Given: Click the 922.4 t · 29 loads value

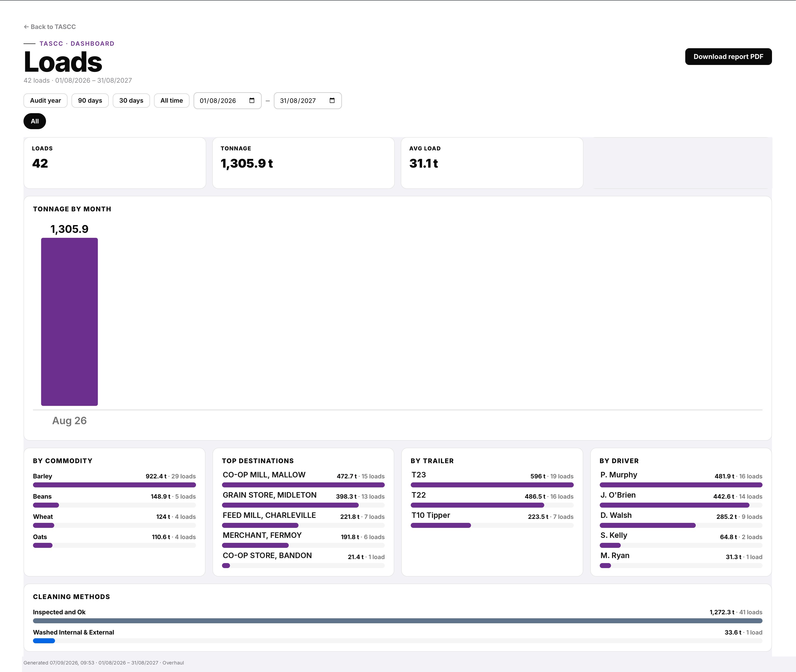Looking at the screenshot, I should [170, 476].
